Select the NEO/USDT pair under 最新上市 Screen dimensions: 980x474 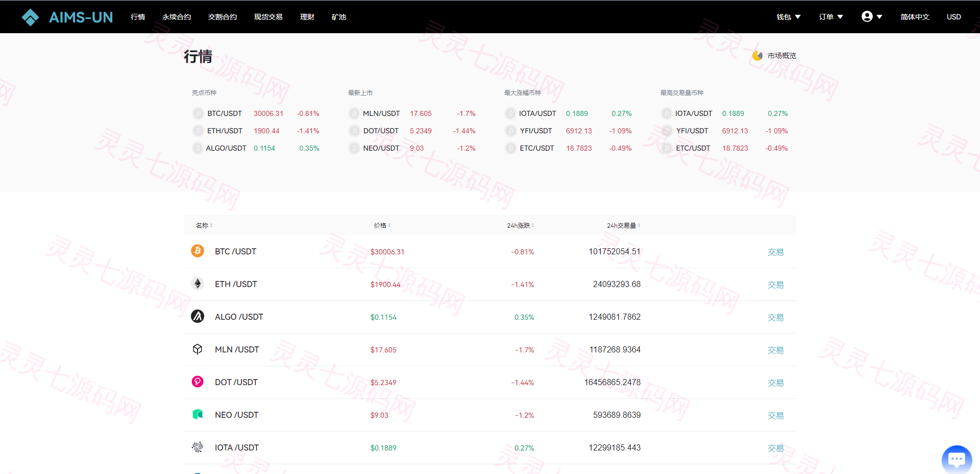381,148
